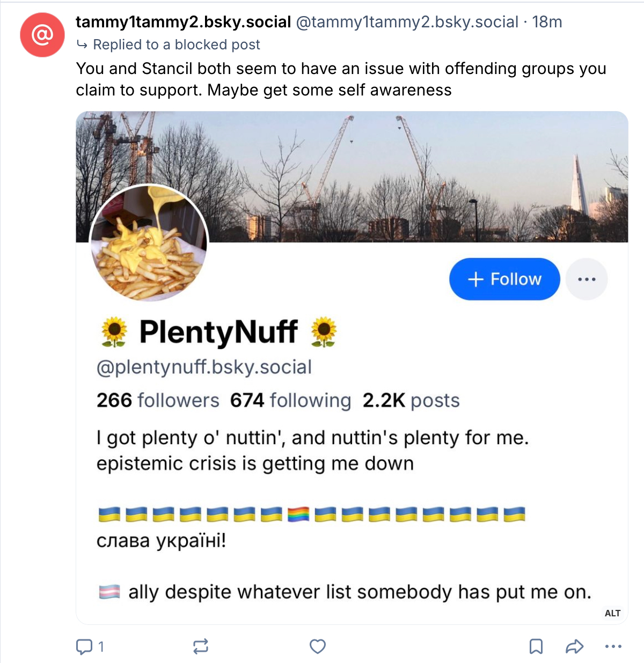Click the post text about Stancil
Viewport: 644px width, 663px height.
click(x=341, y=79)
